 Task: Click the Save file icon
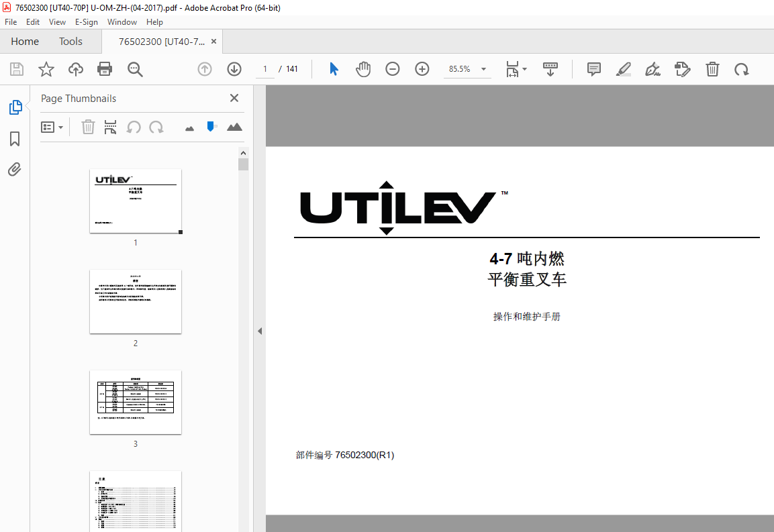(17, 69)
